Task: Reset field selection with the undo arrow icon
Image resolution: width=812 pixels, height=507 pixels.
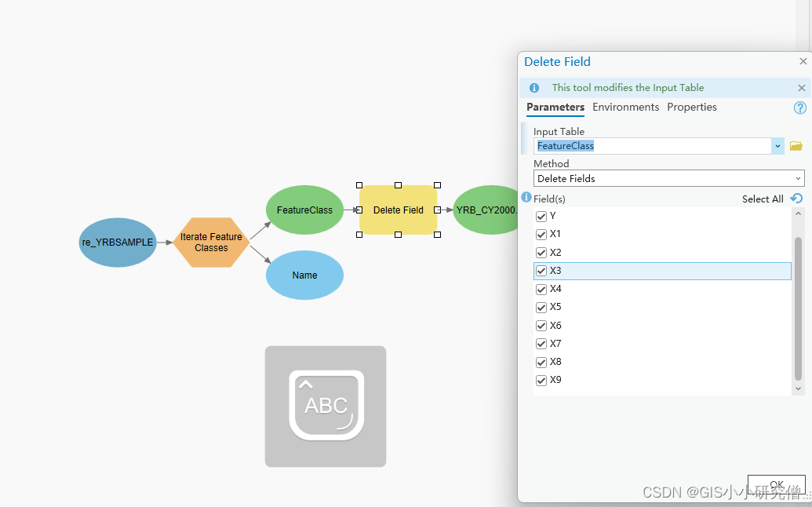Action: 796,199
